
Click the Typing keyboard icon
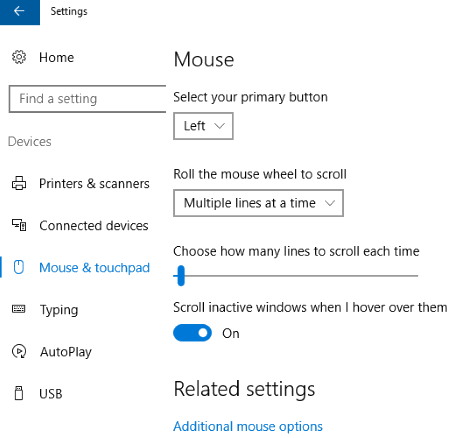click(19, 309)
